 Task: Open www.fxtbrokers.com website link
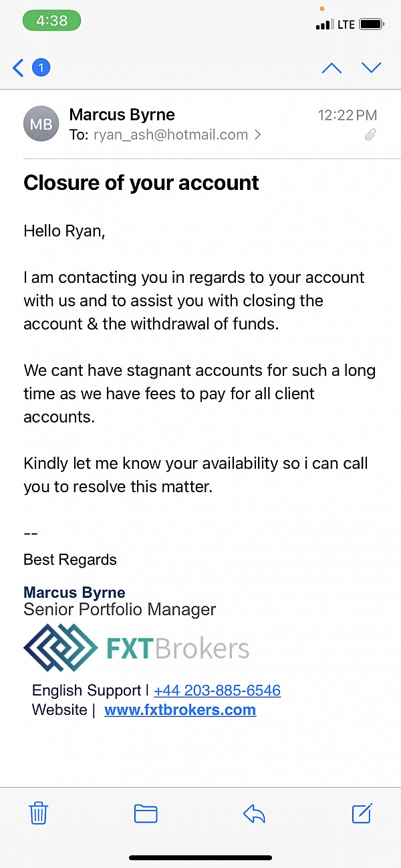pos(180,710)
